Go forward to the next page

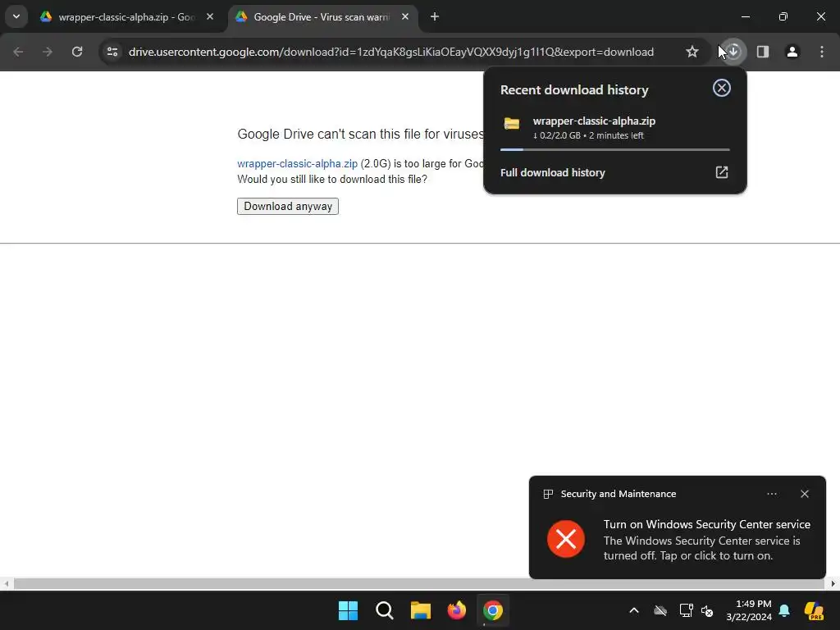pos(48,52)
